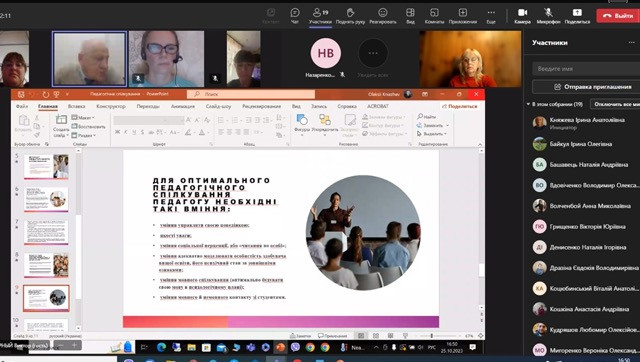
Task: Open the Chat panel in Teams
Action: 295,16
